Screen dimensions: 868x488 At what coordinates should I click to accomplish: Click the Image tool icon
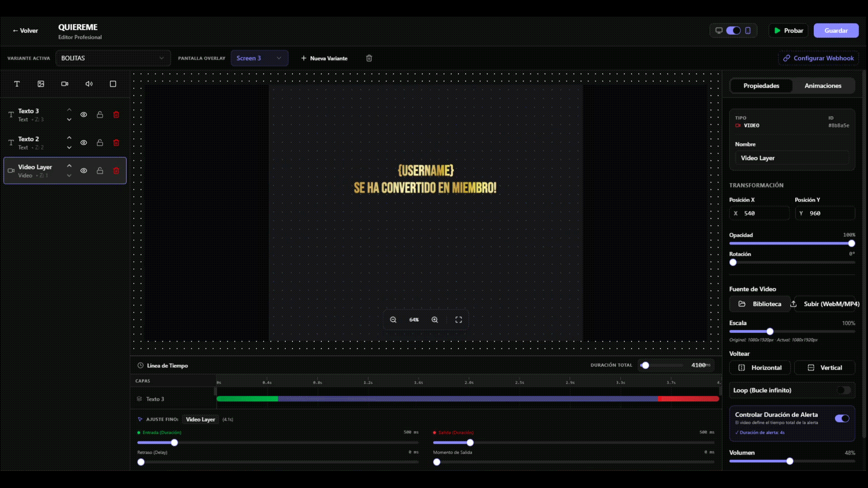click(41, 84)
